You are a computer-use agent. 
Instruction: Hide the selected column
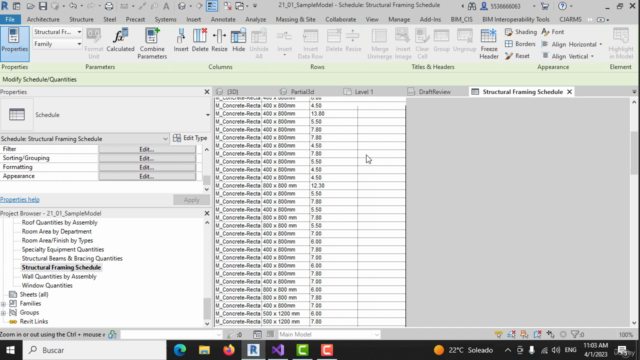tap(238, 41)
